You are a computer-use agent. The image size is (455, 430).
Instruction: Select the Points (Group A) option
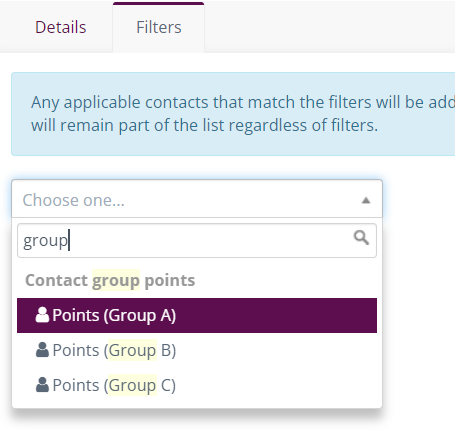197,315
